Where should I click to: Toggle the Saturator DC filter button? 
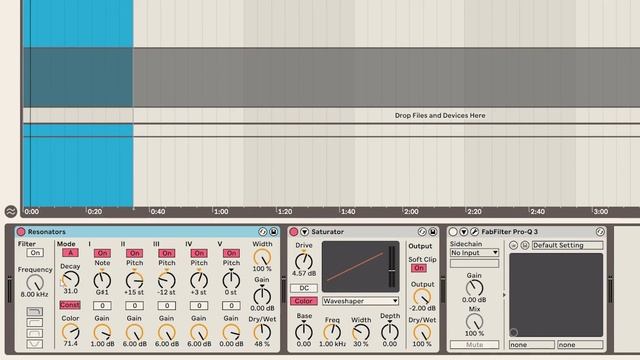(304, 288)
